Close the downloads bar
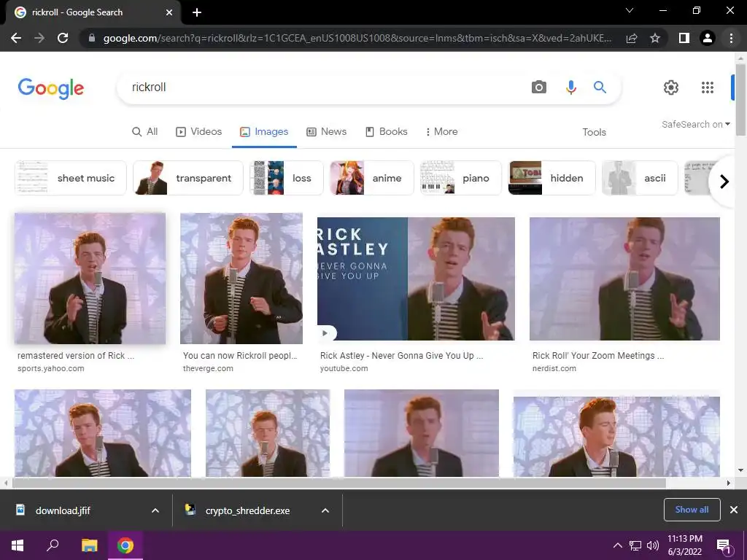747x560 pixels. [x=734, y=510]
